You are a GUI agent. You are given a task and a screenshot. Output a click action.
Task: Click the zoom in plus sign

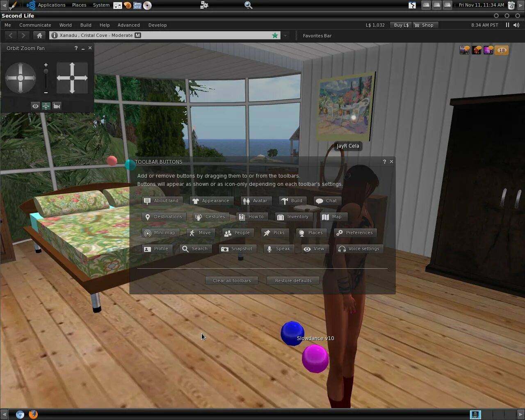tap(46, 65)
